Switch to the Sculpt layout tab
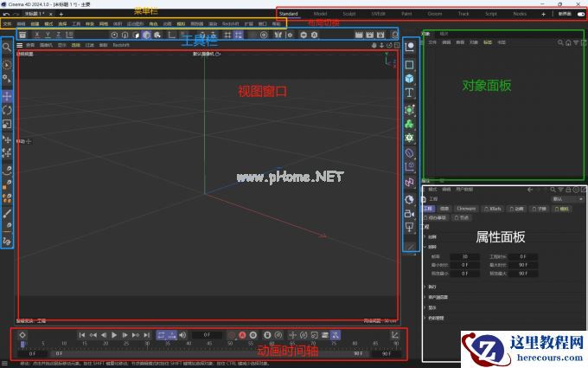The height and width of the screenshot is (368, 588). [349, 14]
